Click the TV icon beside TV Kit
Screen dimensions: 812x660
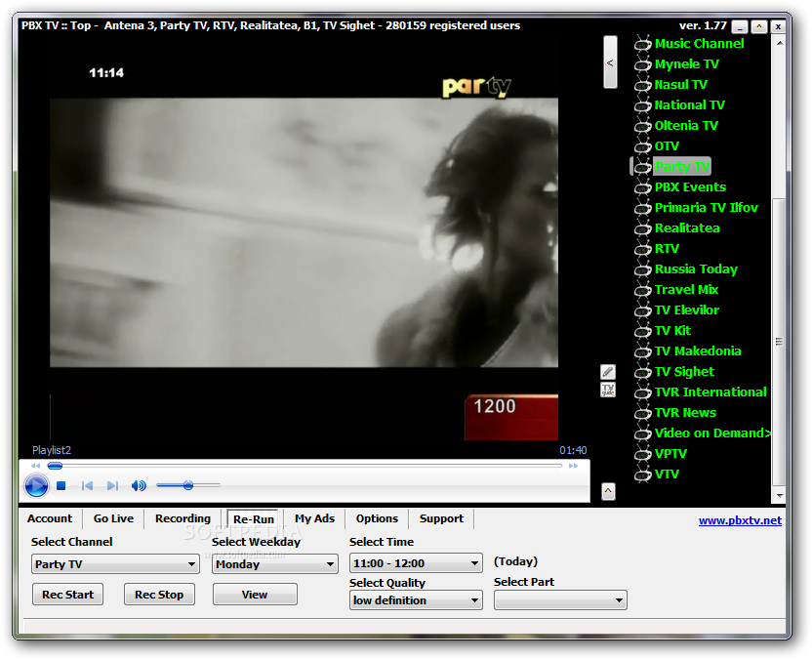[x=642, y=331]
